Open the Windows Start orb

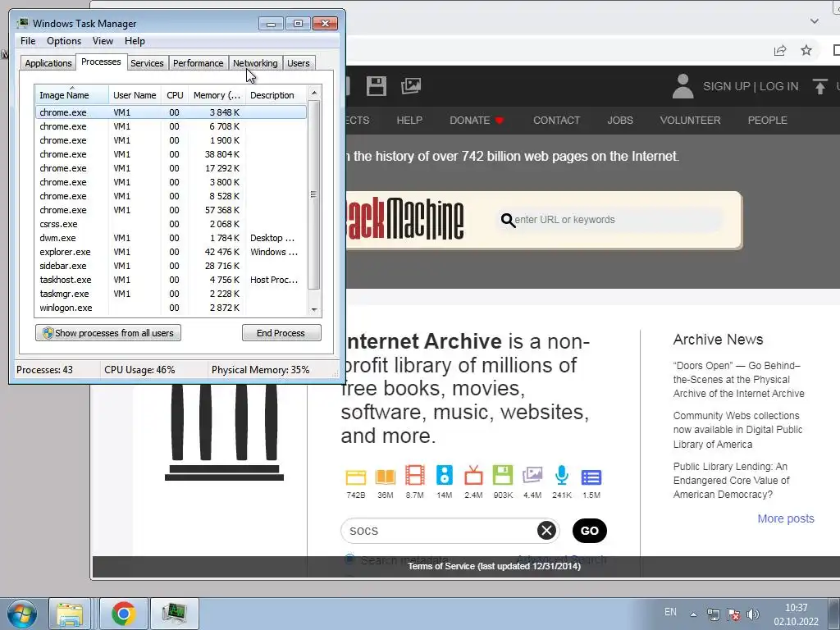pyautogui.click(x=21, y=614)
